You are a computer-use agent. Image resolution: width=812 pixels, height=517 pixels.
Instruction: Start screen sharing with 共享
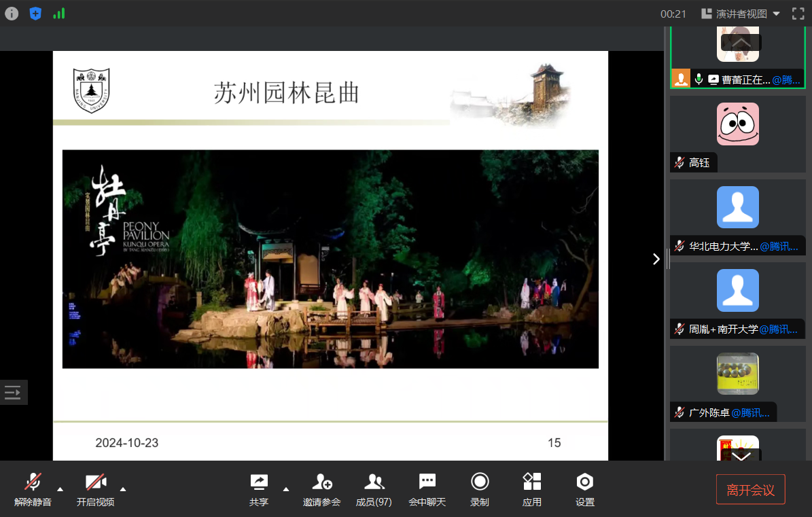(259, 489)
